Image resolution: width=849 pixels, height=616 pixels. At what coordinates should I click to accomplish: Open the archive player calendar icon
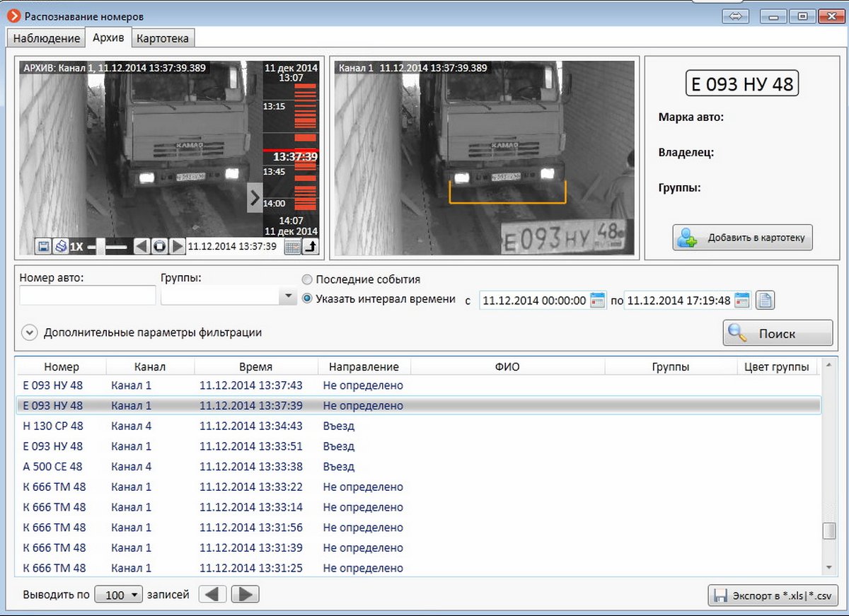tap(292, 247)
